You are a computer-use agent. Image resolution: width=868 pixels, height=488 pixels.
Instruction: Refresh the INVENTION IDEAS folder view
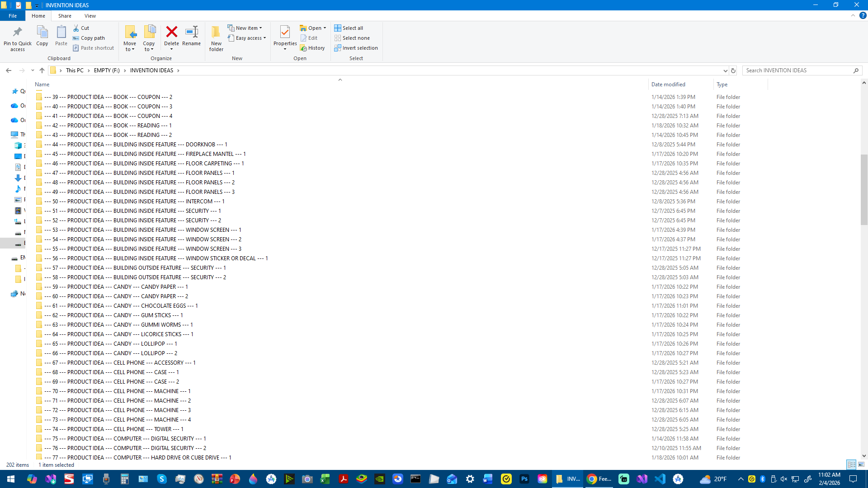(733, 70)
